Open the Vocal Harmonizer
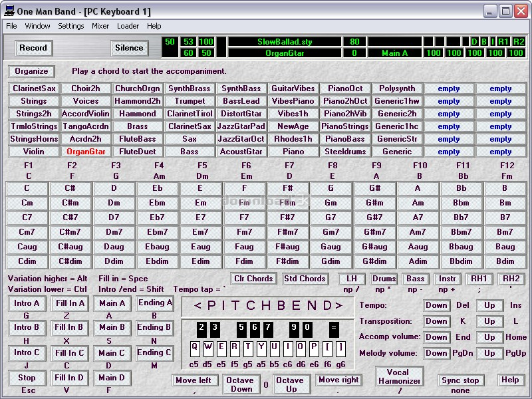Image resolution: width=532 pixels, height=399 pixels. tap(400, 376)
